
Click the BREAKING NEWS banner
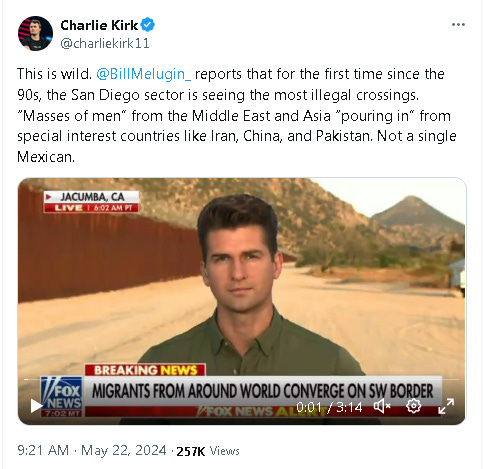click(145, 370)
